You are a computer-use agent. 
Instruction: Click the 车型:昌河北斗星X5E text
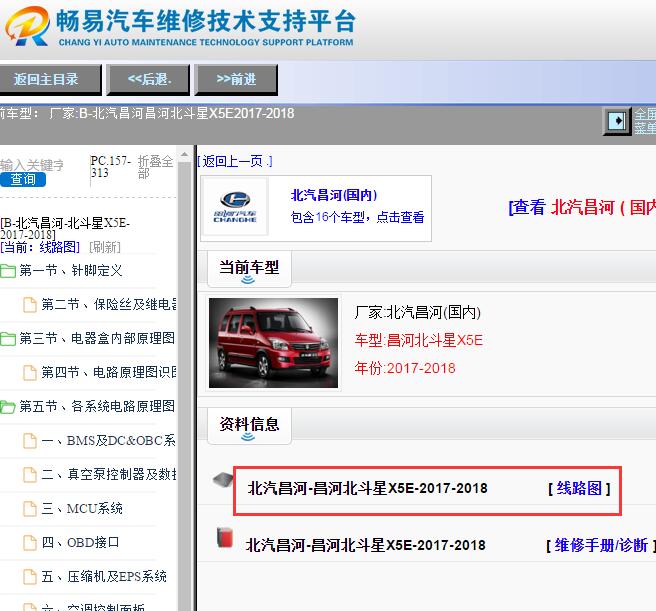pos(419,340)
